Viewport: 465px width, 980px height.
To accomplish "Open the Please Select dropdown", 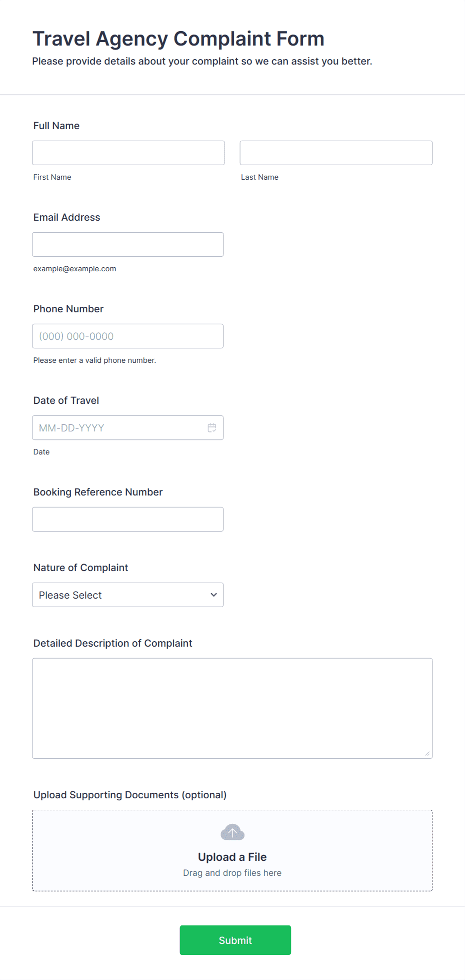I will 128,595.
